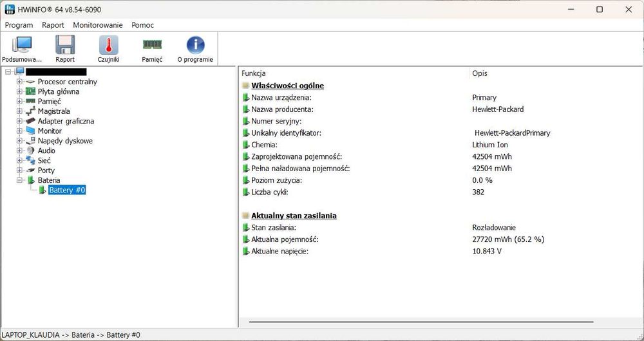
Task: Click the horizontal scrollbar in details pane
Action: [x=421, y=322]
